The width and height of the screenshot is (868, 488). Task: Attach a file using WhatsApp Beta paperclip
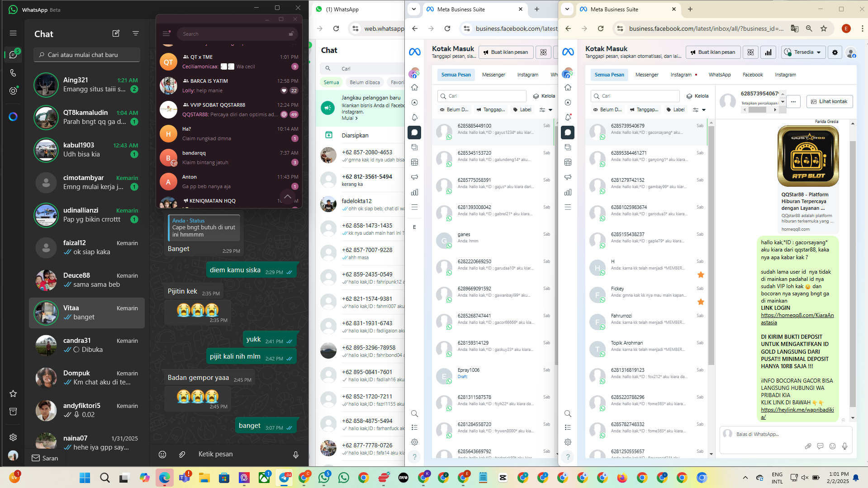[182, 455]
